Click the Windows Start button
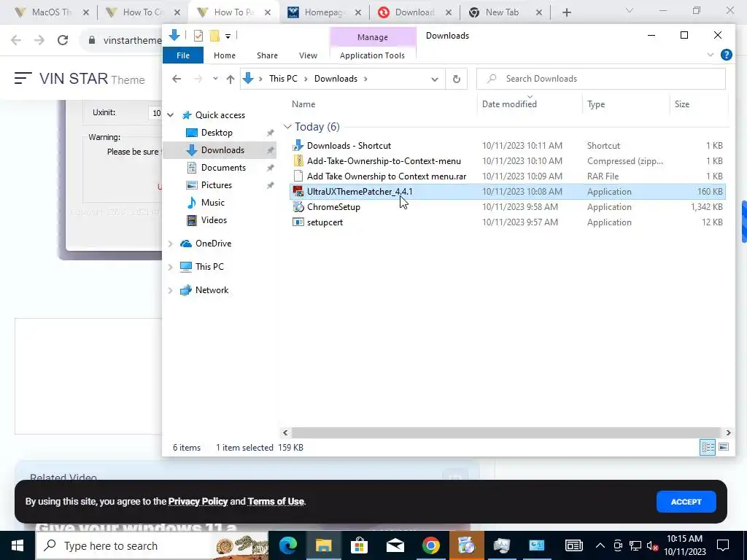 pos(18,545)
